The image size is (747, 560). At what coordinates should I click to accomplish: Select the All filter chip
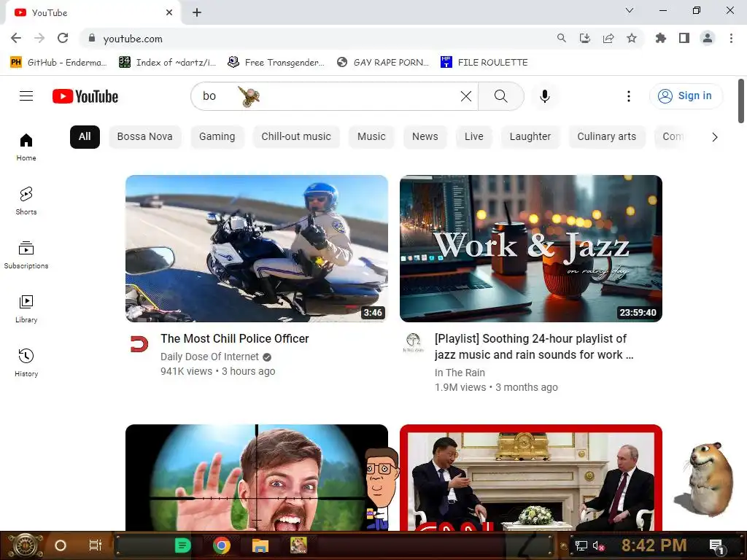pyautogui.click(x=85, y=136)
